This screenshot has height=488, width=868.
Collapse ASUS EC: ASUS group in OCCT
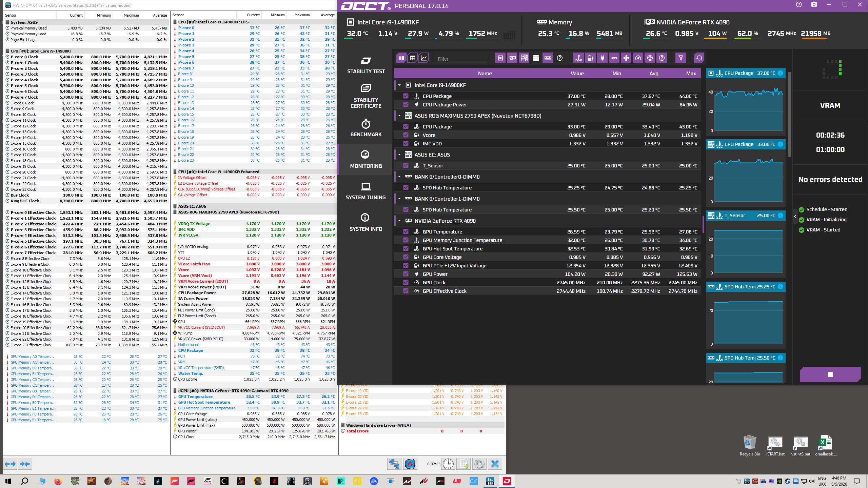(399, 155)
